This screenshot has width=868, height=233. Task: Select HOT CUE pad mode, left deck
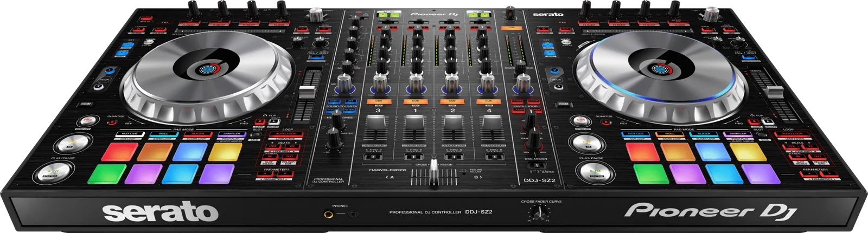coord(129,134)
